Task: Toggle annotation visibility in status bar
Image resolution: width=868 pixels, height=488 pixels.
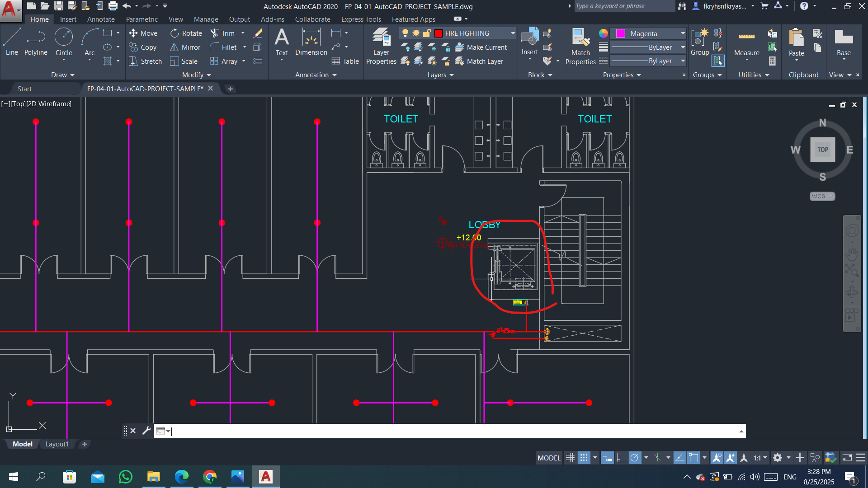Action: (x=717, y=458)
